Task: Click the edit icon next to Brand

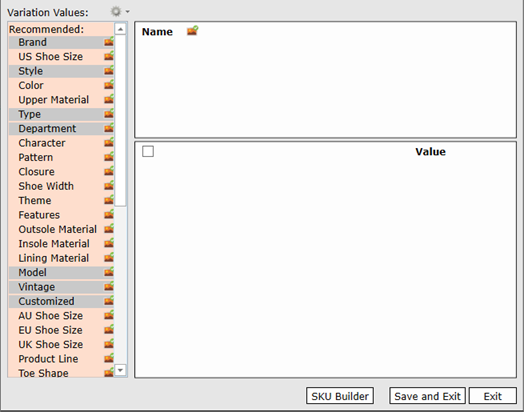Action: click(109, 42)
